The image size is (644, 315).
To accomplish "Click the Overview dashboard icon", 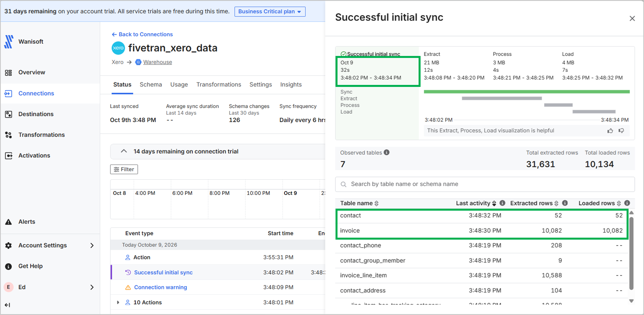I will click(9, 73).
